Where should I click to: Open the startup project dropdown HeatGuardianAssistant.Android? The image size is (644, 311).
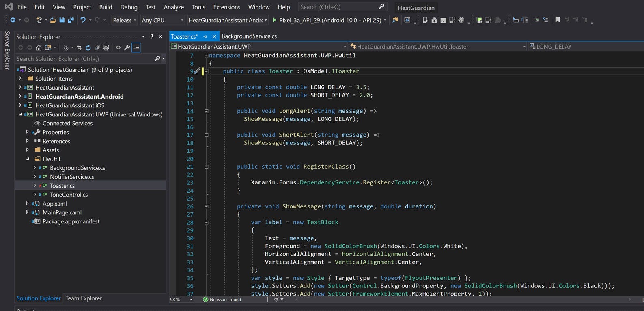228,20
